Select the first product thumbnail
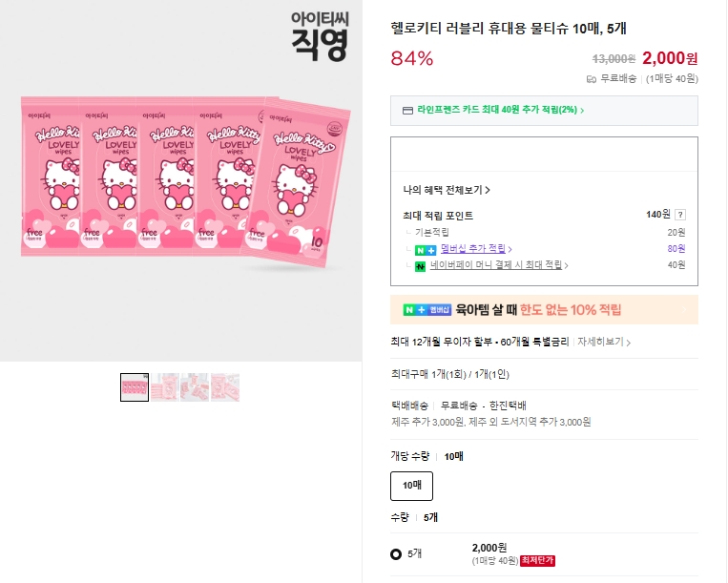 point(135,386)
